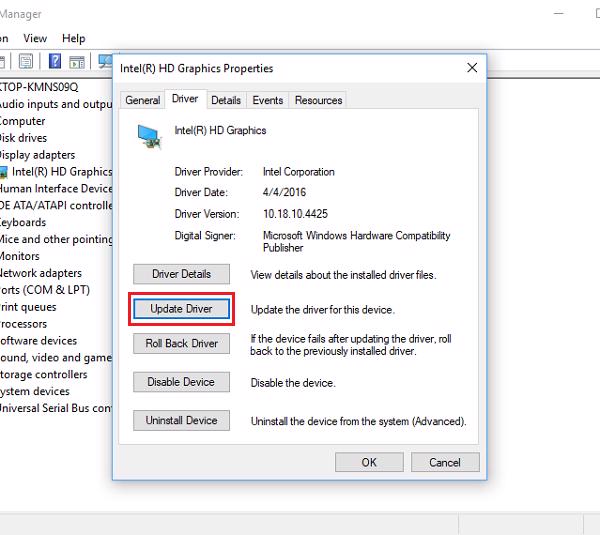Select Disk drives in the device tree
This screenshot has width=600, height=535.
[x=23, y=138]
